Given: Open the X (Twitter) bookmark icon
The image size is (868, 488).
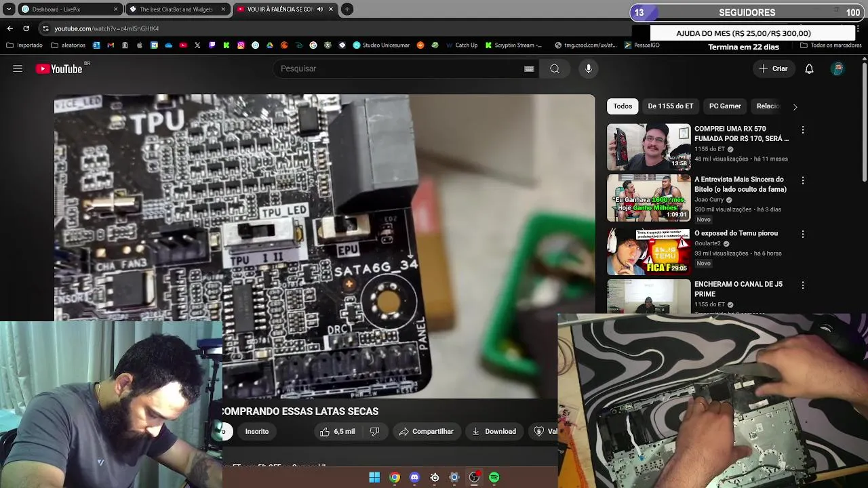Looking at the screenshot, I should [197, 45].
